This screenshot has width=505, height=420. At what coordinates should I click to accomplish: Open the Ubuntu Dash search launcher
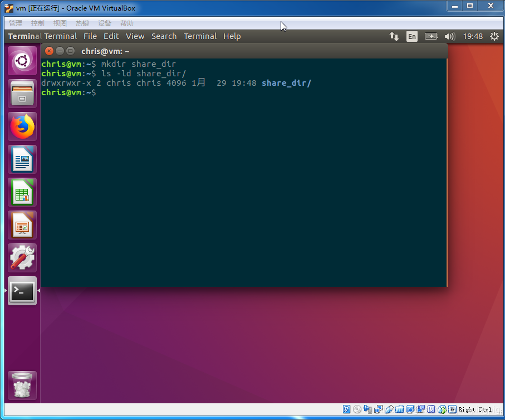coord(22,61)
